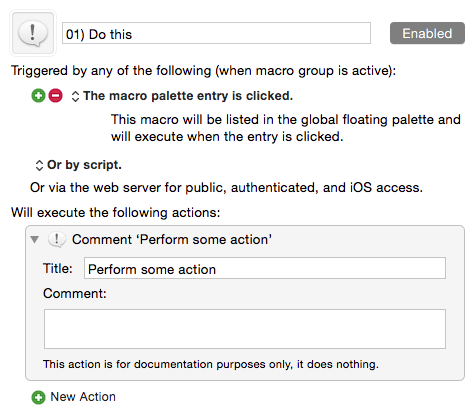This screenshot has width=476, height=411.
Task: Click the web server access description line
Action: pos(226,188)
